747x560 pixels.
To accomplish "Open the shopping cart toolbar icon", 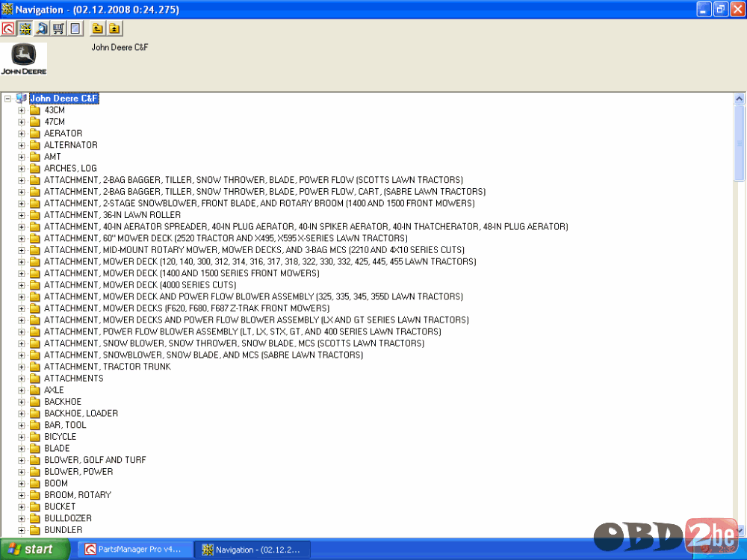I will 58,28.
